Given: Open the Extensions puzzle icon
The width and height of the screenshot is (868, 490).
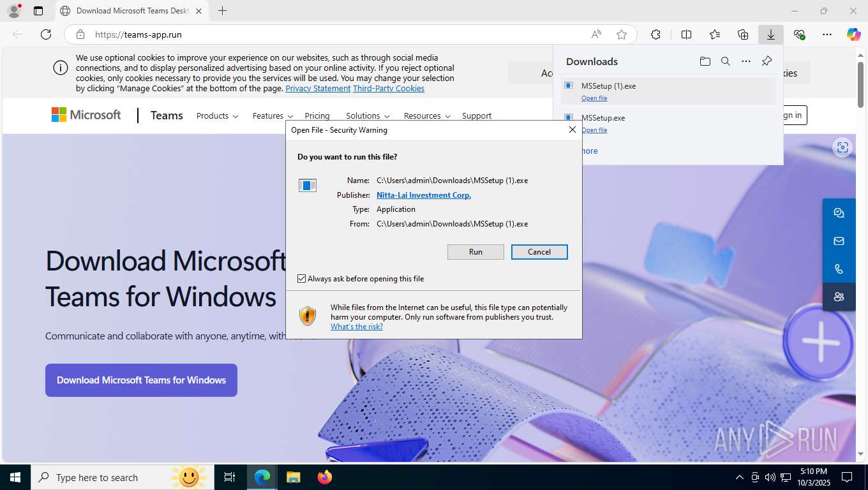Looking at the screenshot, I should 655,34.
